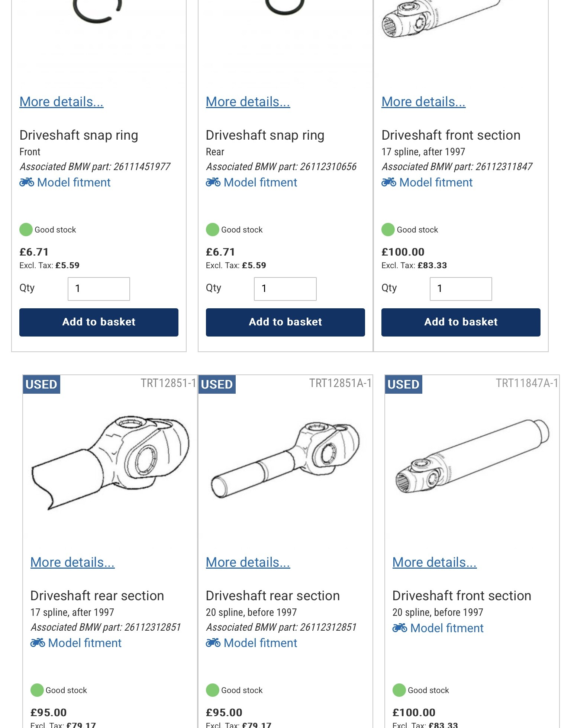Click motorcycle icon for TRT11847A-1 front section
The image size is (571, 728).
point(400,628)
